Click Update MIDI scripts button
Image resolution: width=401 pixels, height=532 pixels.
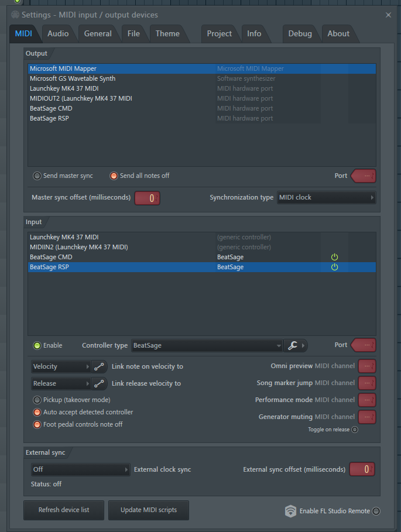coord(149,510)
